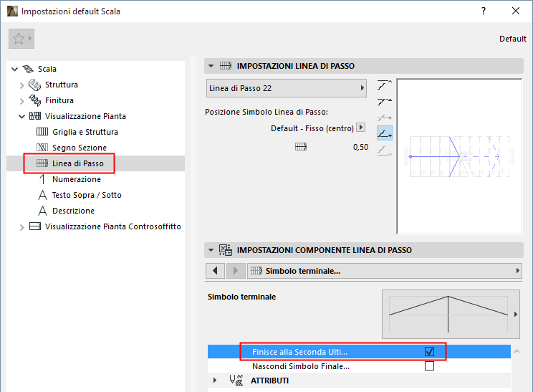Click the Testo Sopra / Sotto icon
Viewport: 533px width, 392px height.
(42, 195)
